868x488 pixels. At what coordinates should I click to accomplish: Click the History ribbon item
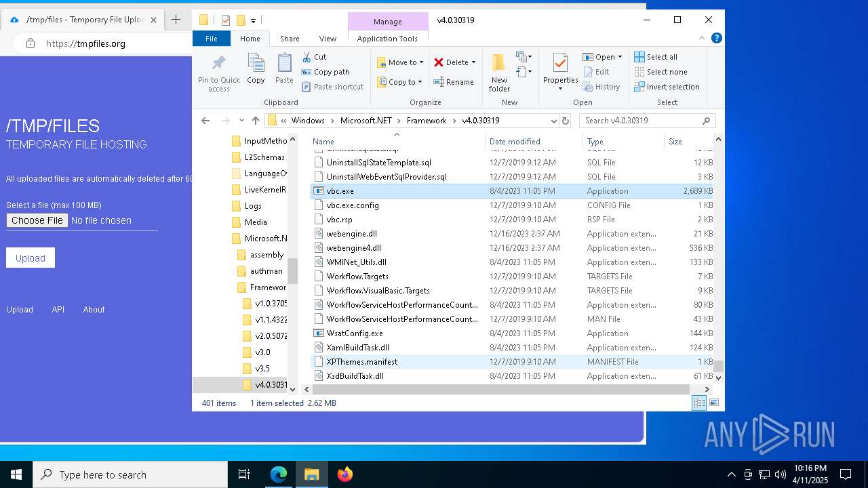point(601,87)
